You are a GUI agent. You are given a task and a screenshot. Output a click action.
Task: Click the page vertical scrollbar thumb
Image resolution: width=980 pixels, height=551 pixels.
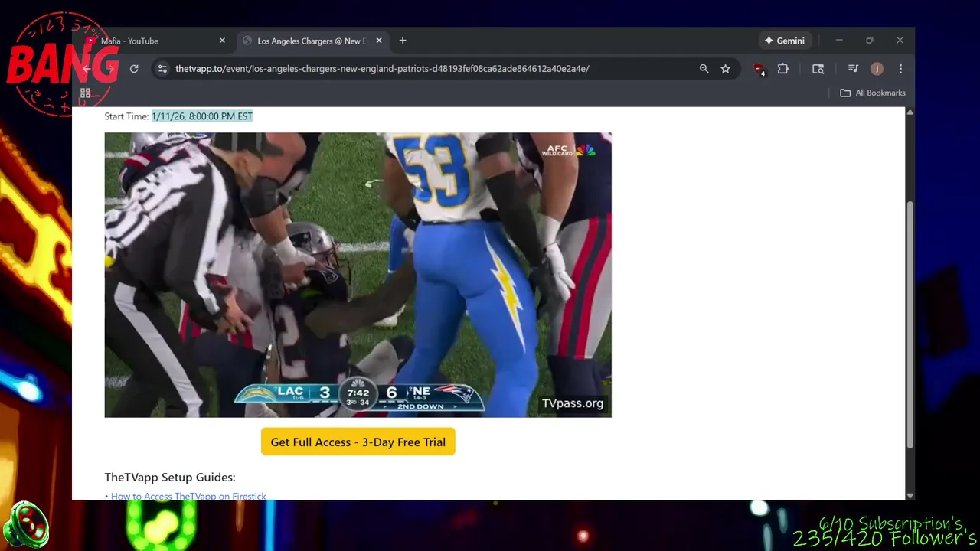[x=910, y=325]
